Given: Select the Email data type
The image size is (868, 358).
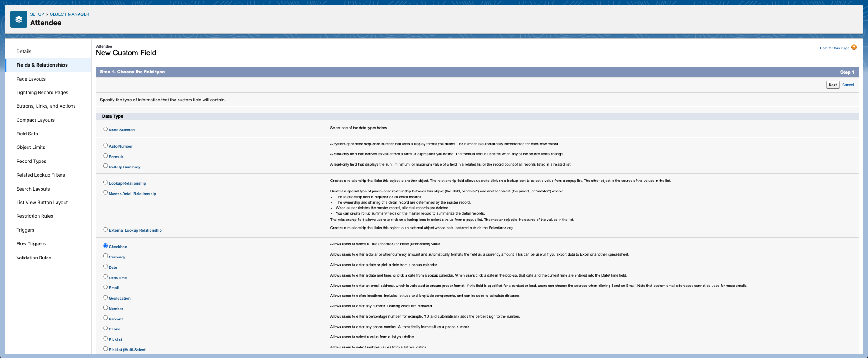Looking at the screenshot, I should [x=105, y=287].
